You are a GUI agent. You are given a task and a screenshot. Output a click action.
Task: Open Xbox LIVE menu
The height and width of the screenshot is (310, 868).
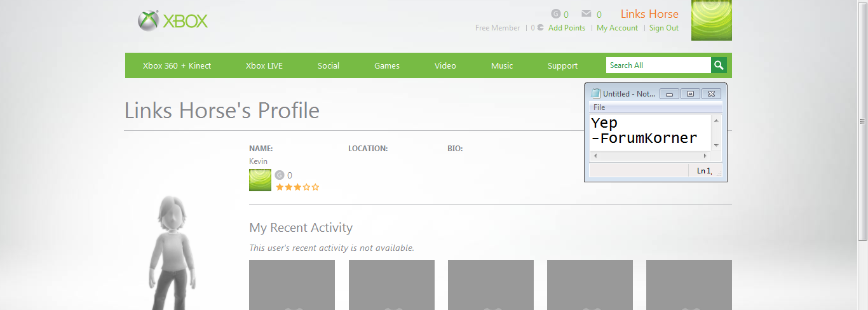(264, 65)
